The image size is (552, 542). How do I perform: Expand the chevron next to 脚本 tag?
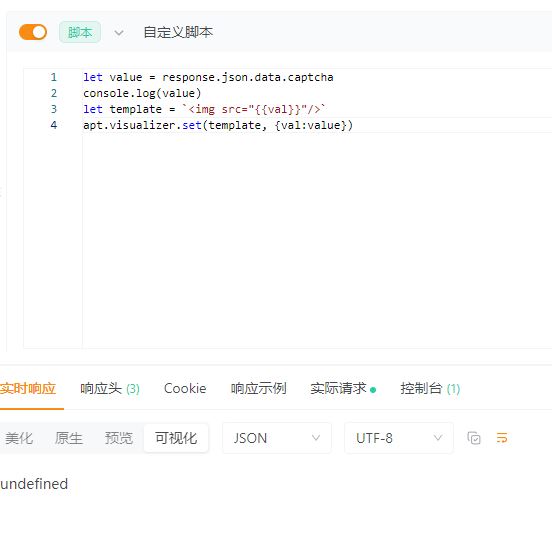pos(119,33)
